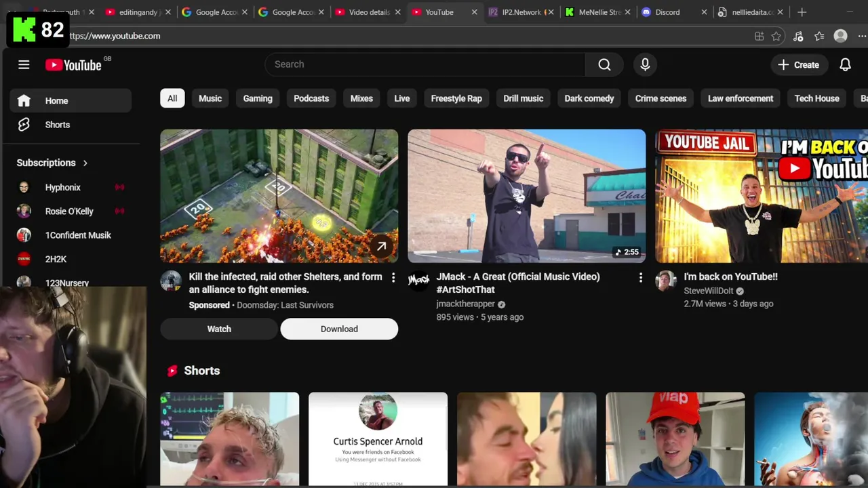Click Rosie O'Kelly live indicator icon
868x488 pixels.
click(x=120, y=211)
